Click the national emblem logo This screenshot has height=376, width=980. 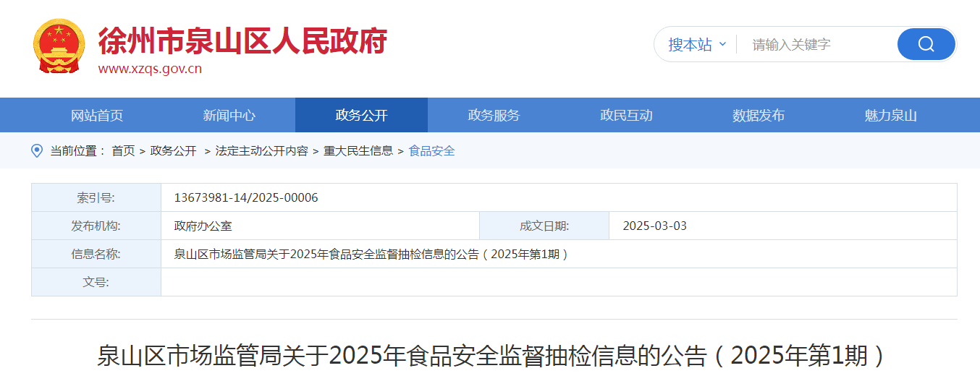[x=59, y=46]
